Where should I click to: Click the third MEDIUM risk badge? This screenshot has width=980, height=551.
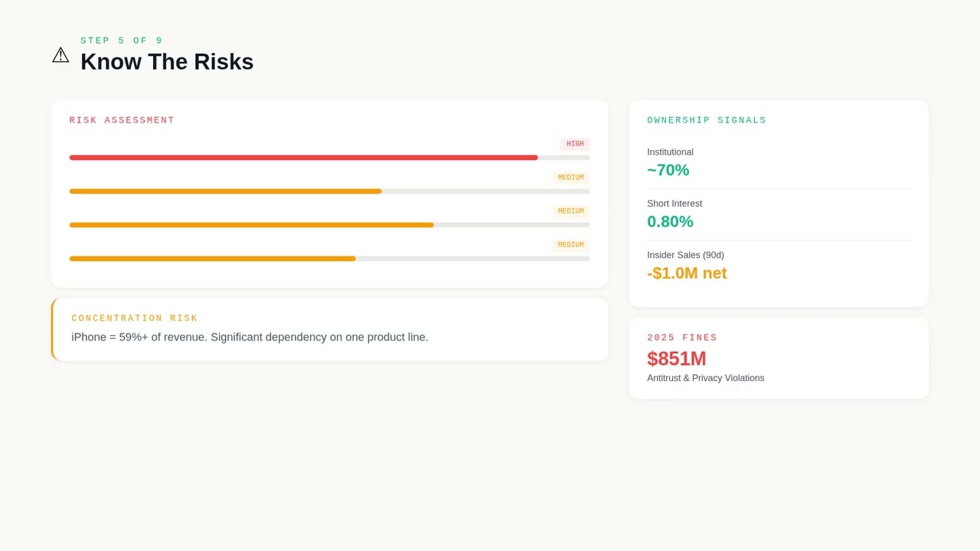570,245
